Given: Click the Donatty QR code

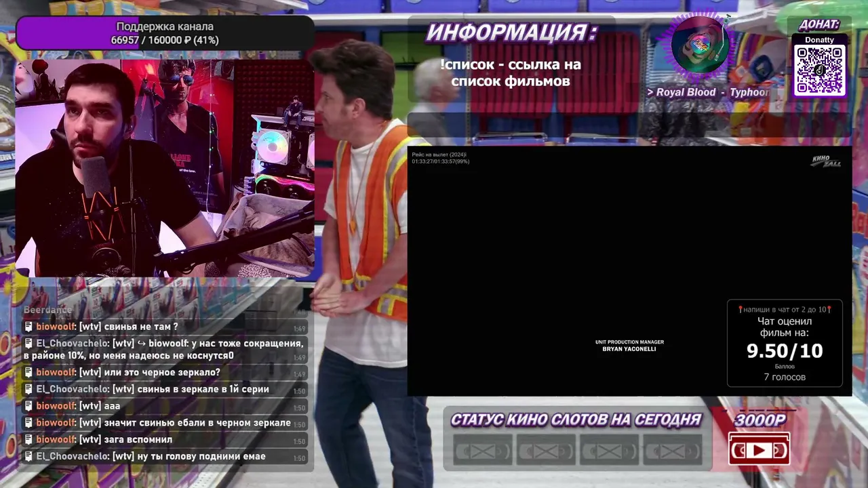Looking at the screenshot, I should [x=819, y=70].
